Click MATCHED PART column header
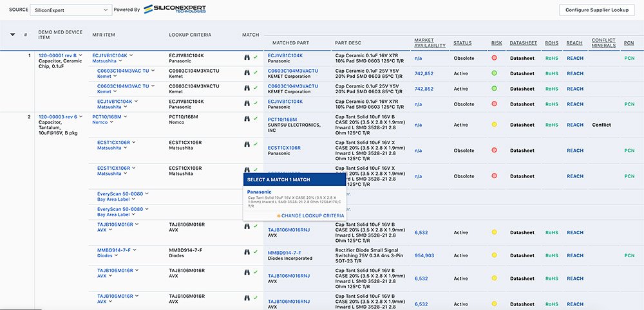Viewport: 644px width, 310px height. point(291,43)
